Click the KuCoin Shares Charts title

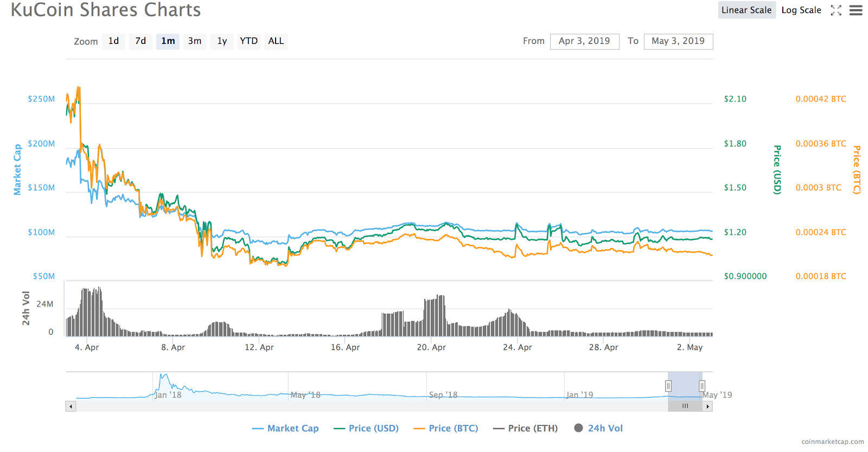[106, 10]
